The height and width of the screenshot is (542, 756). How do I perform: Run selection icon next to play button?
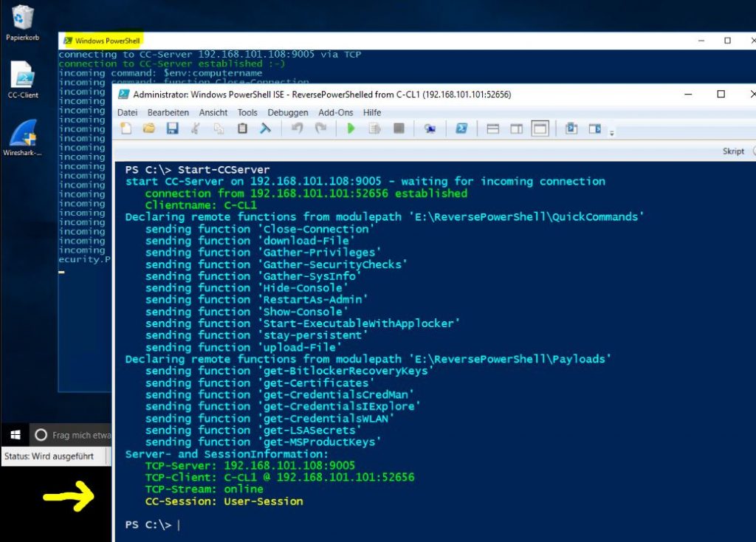374,128
